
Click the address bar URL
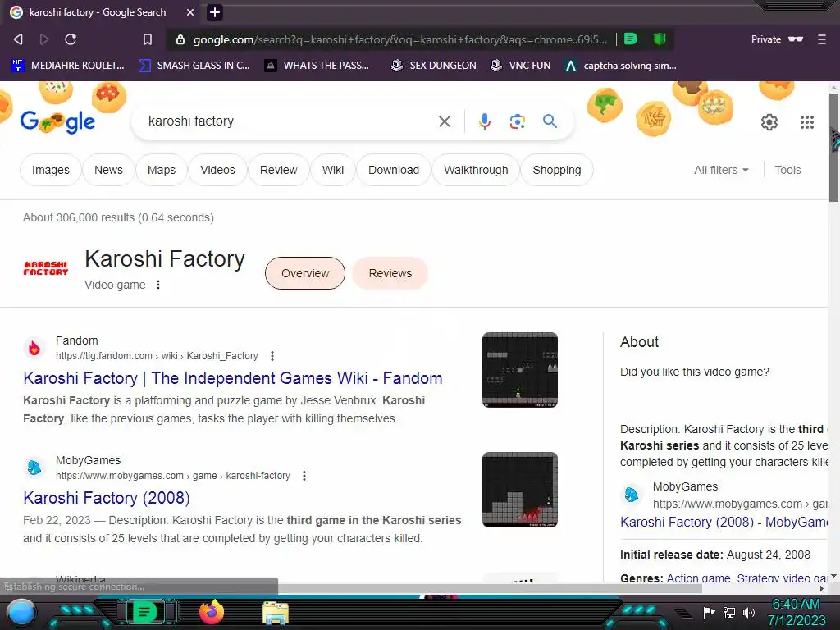[x=400, y=39]
